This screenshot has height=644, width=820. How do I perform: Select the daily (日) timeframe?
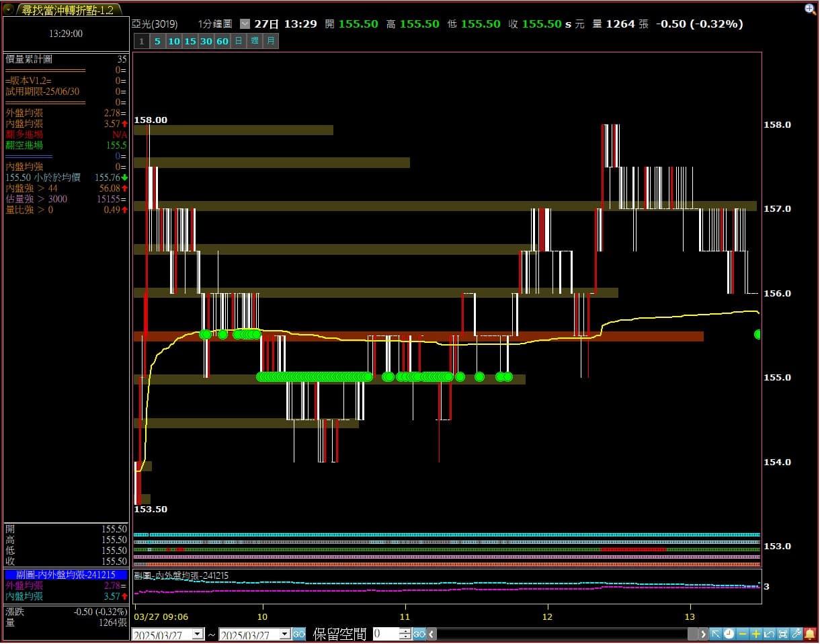(239, 41)
